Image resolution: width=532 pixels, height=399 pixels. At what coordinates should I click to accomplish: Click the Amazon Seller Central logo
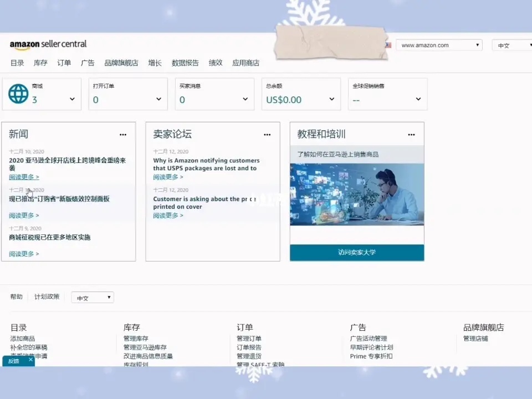47,44
